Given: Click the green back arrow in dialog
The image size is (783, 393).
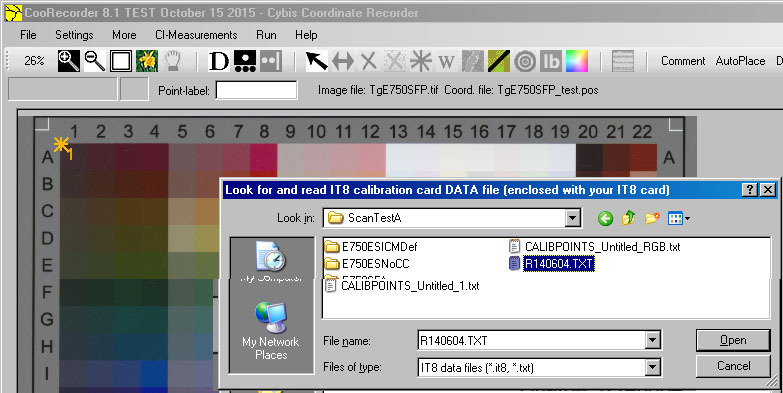Looking at the screenshot, I should pos(605,218).
